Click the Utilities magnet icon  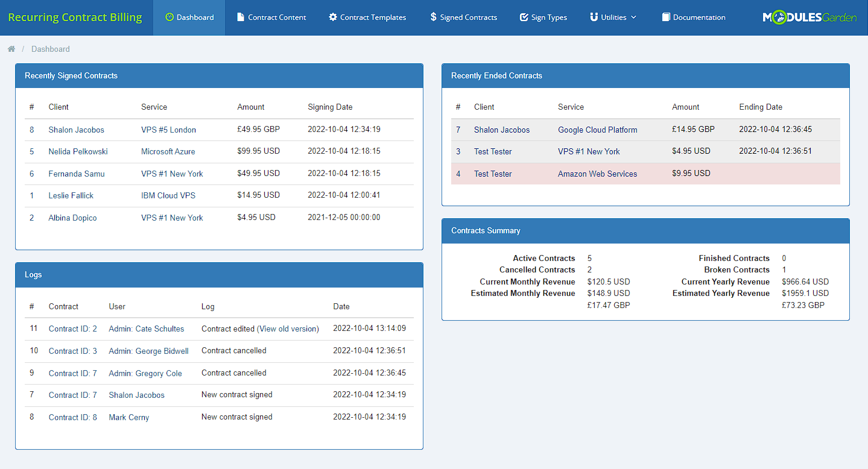594,17
